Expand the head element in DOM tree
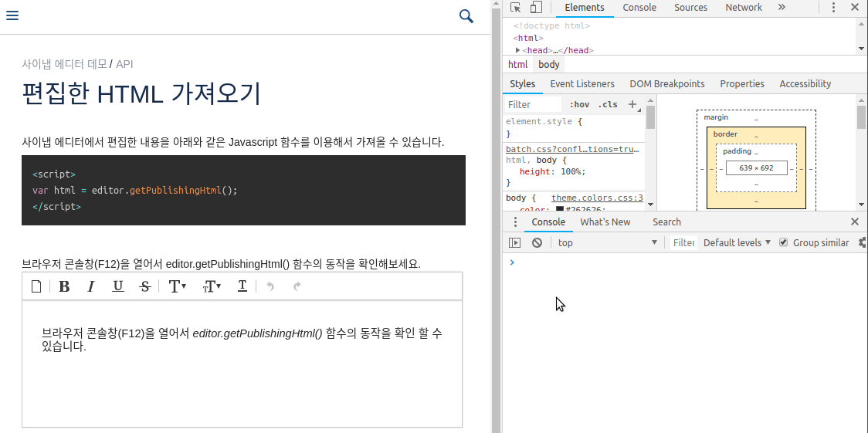This screenshot has height=433, width=868. click(517, 50)
